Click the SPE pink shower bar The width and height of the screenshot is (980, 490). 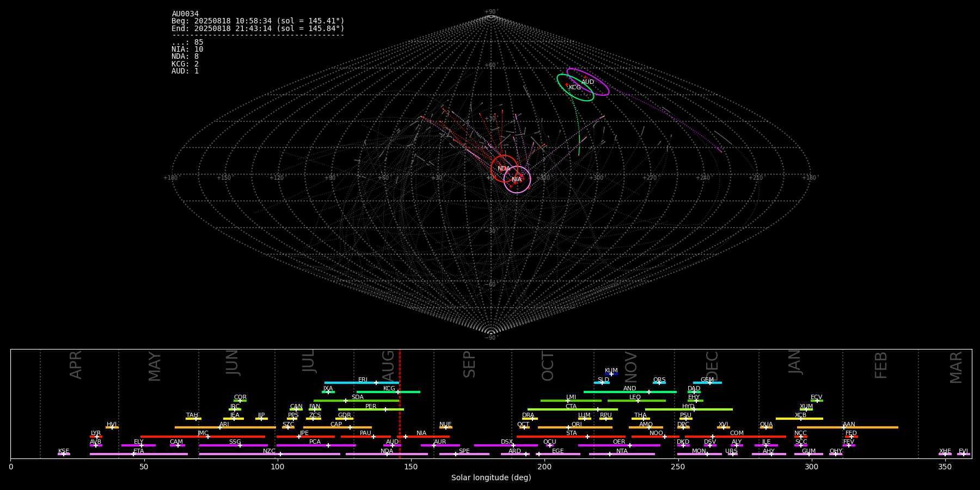[464, 454]
